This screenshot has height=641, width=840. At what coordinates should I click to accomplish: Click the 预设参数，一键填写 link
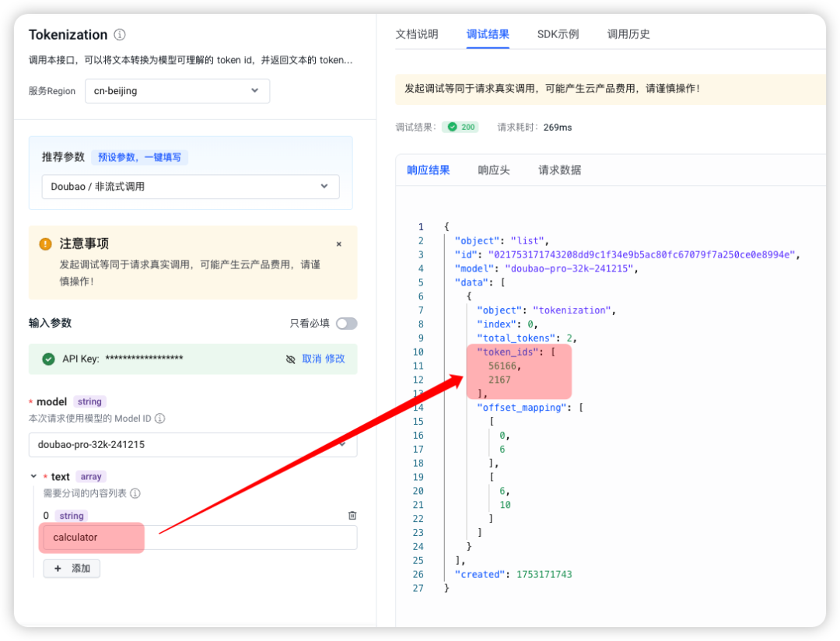point(139,158)
